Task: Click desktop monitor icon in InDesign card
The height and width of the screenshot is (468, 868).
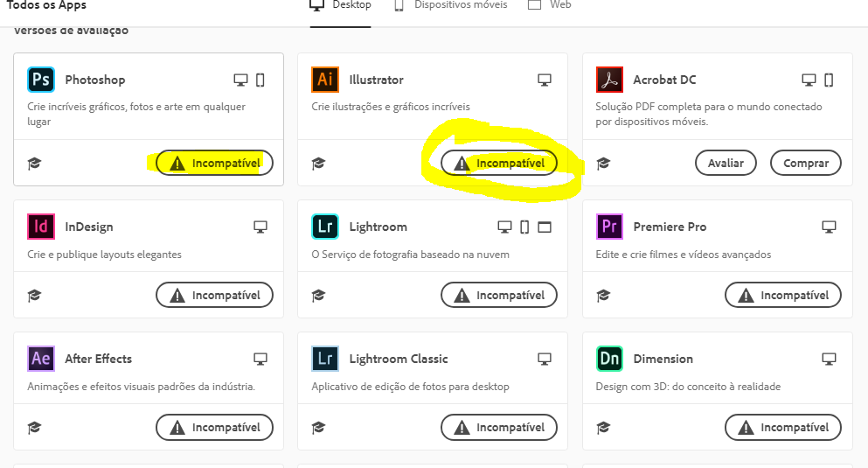Action: click(260, 227)
